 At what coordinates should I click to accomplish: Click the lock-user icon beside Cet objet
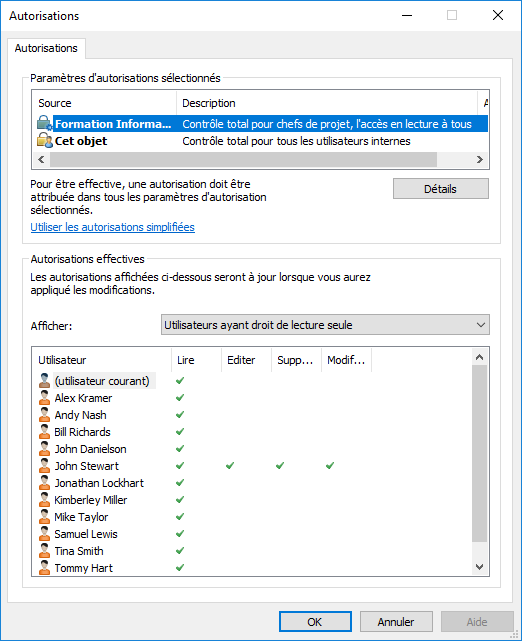point(45,140)
